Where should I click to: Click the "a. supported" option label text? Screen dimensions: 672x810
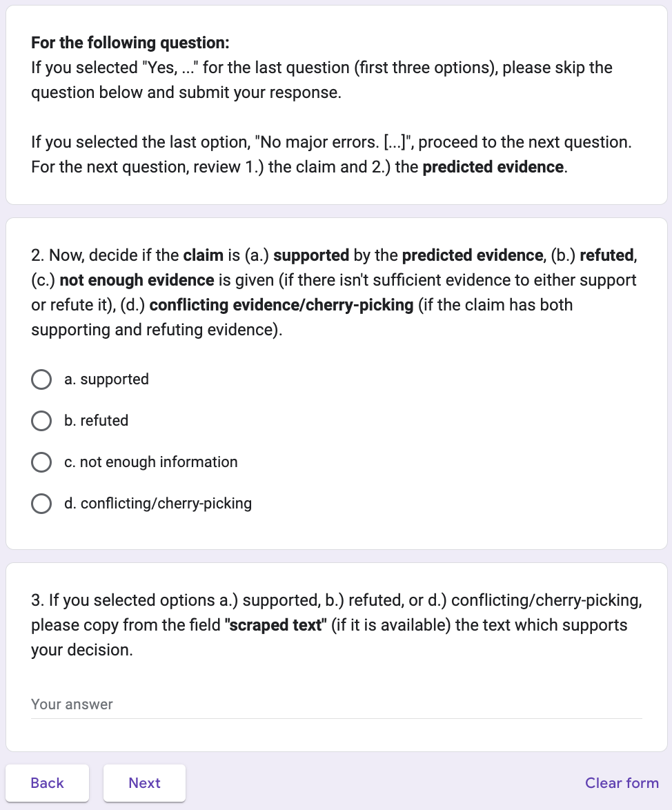[106, 379]
